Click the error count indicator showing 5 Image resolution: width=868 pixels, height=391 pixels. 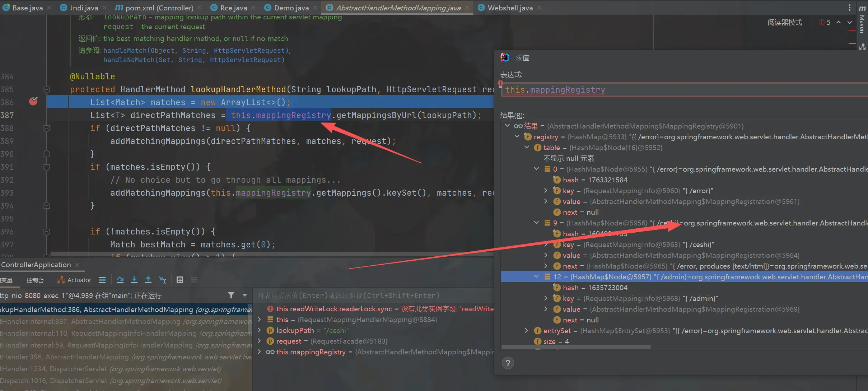[x=825, y=22]
